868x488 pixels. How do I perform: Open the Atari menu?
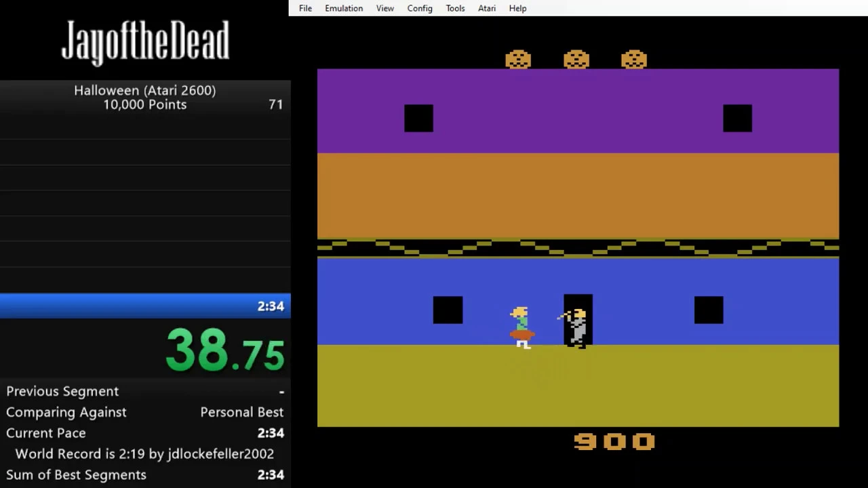click(487, 8)
